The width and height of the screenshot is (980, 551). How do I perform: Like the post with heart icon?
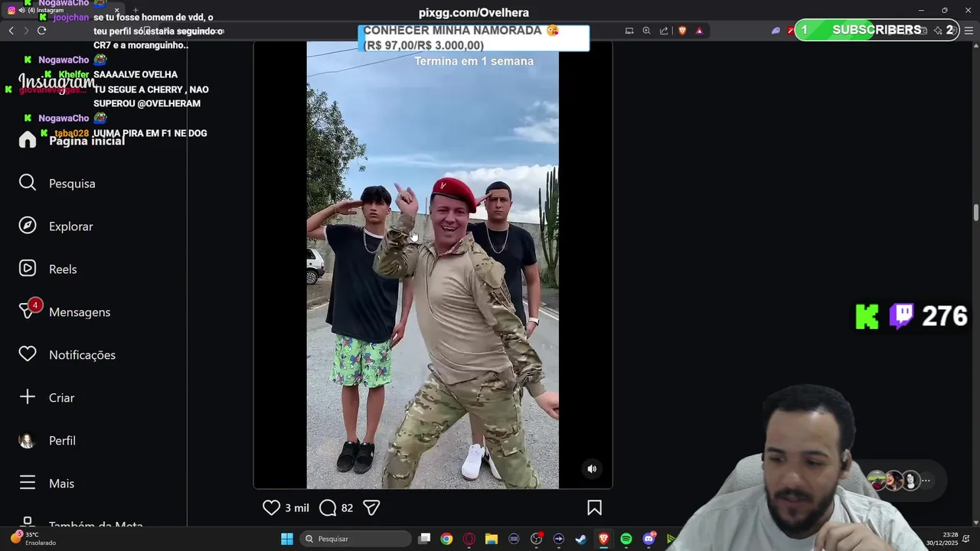[x=271, y=507]
